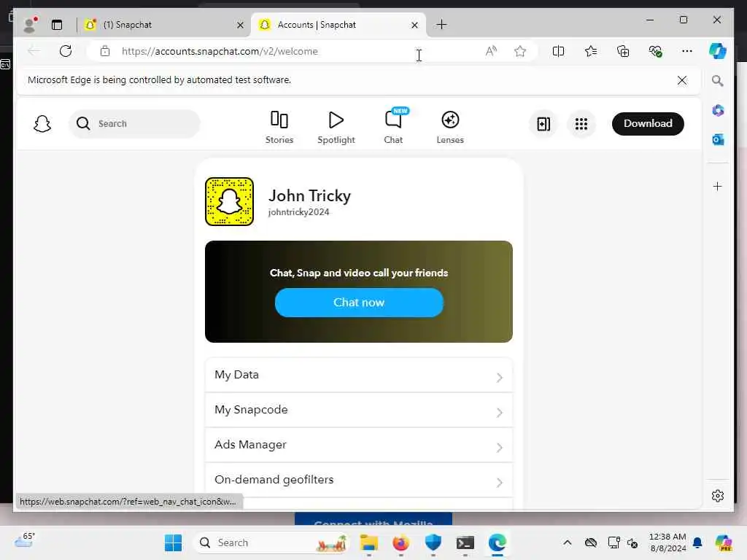Viewport: 747px width, 560px height.
Task: Open the weather widget showing 65°
Action: (x=25, y=540)
